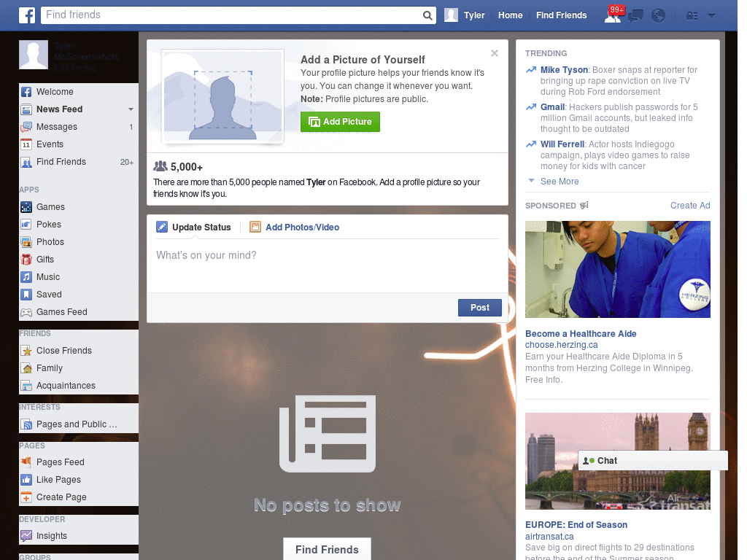The width and height of the screenshot is (747, 560).
Task: Click the Photos app icon
Action: point(26,242)
